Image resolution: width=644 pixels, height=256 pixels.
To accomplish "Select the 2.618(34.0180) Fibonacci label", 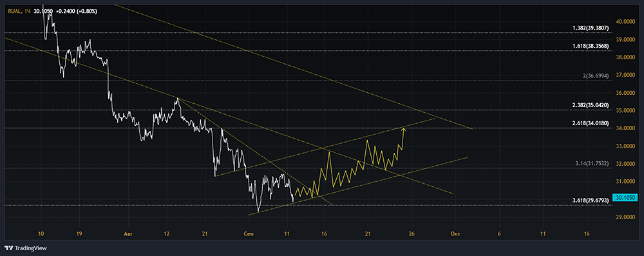I will (591, 123).
